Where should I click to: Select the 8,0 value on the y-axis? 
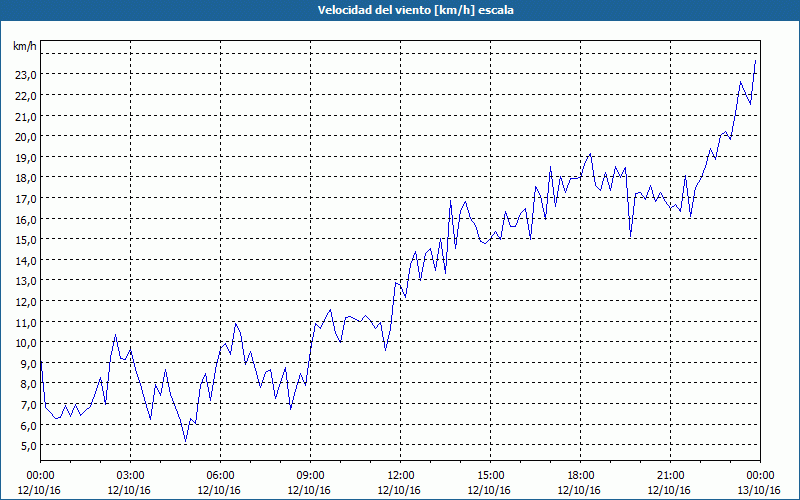(x=29, y=384)
